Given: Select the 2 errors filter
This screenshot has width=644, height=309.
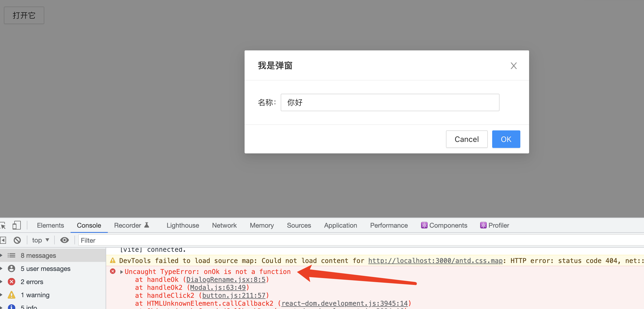Looking at the screenshot, I should click(32, 282).
